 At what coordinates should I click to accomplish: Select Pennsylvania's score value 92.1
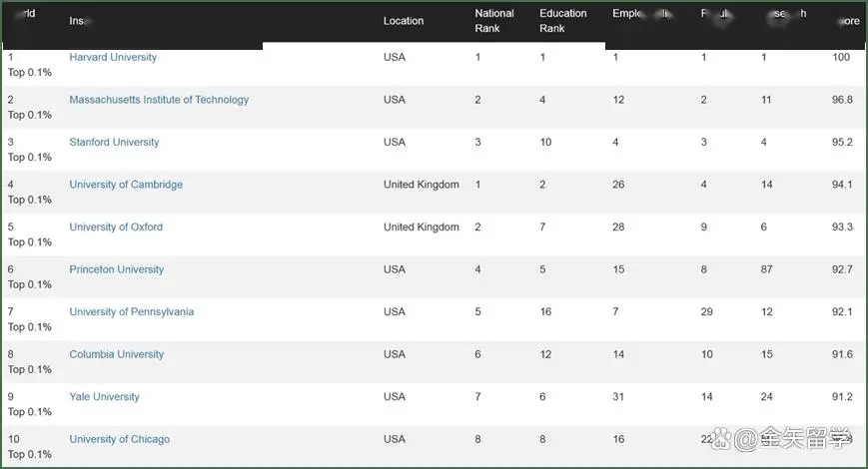coord(842,312)
